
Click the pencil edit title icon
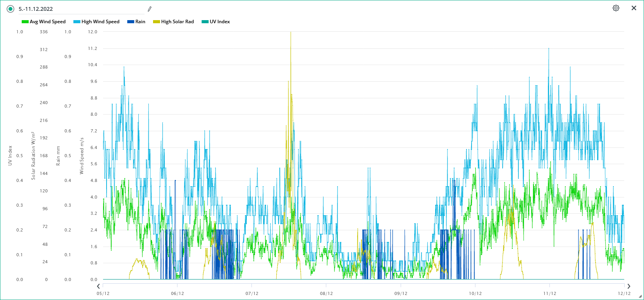point(150,9)
